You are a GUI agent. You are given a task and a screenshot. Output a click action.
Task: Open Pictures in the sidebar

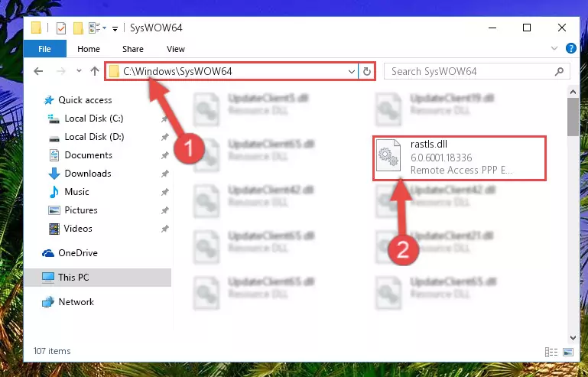(81, 210)
